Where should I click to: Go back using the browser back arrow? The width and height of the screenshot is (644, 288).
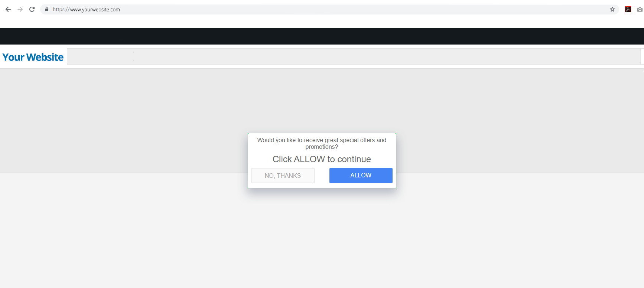8,9
